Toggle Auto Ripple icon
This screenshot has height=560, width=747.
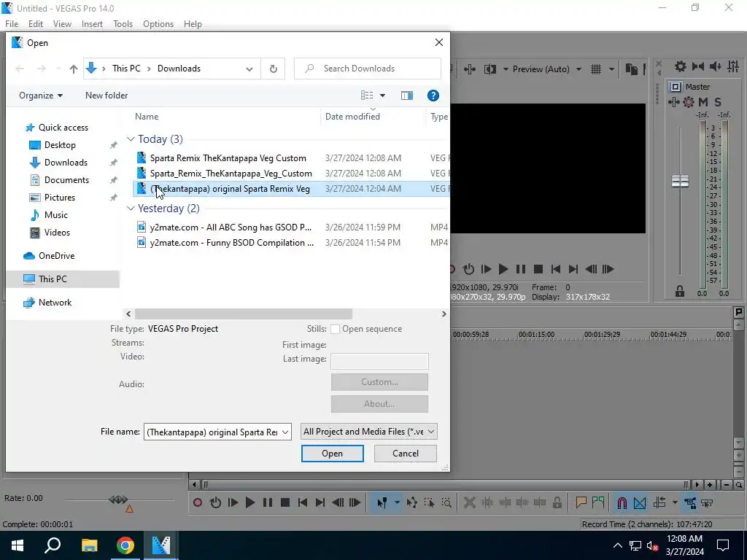coord(659,502)
